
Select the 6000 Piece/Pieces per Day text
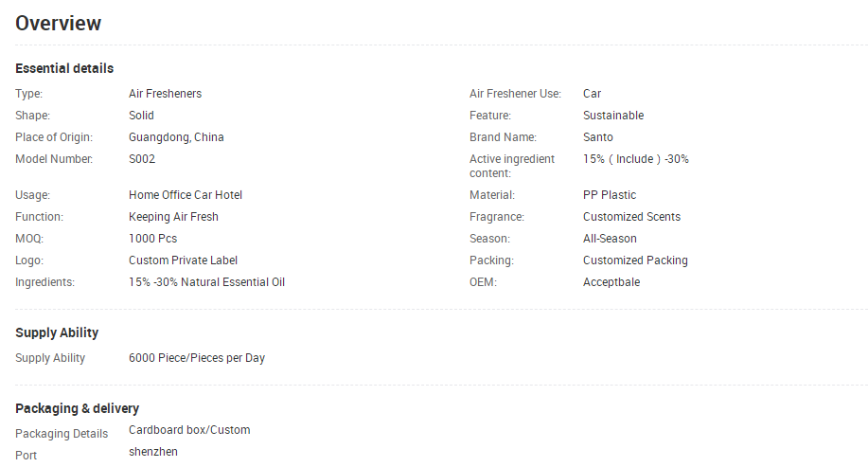point(197,358)
